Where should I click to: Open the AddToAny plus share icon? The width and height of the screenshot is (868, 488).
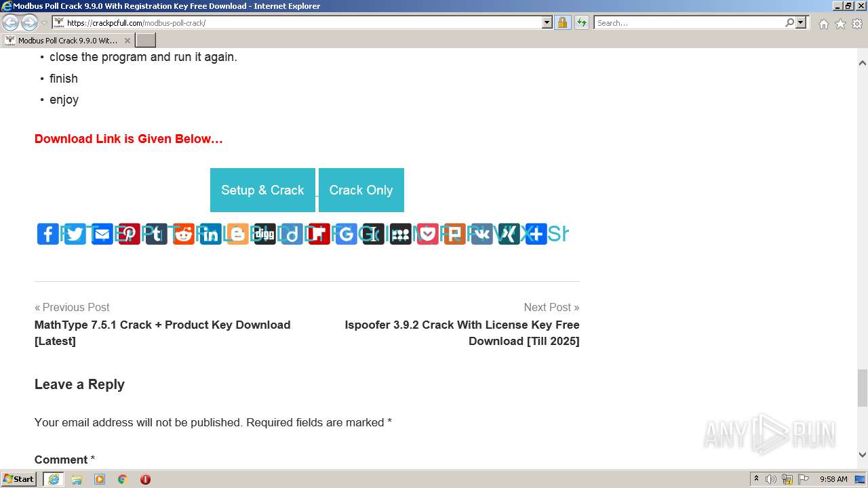point(536,234)
